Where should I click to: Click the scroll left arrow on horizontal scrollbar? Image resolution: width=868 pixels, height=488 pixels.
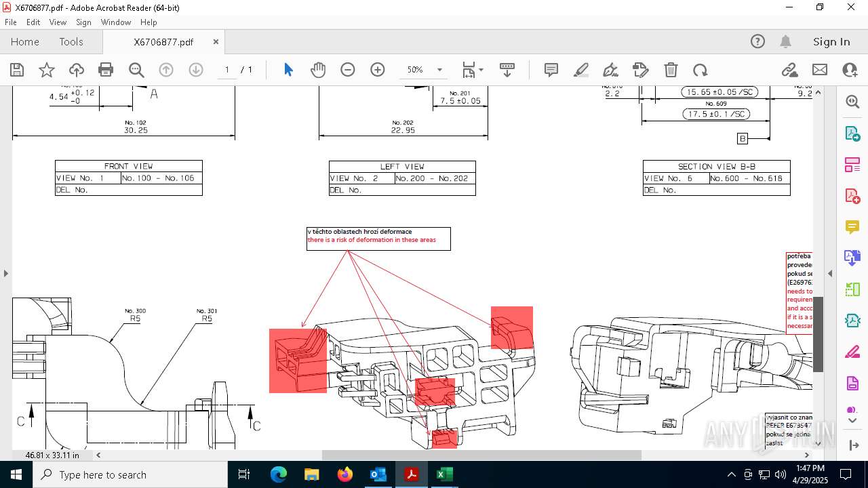pyautogui.click(x=98, y=455)
